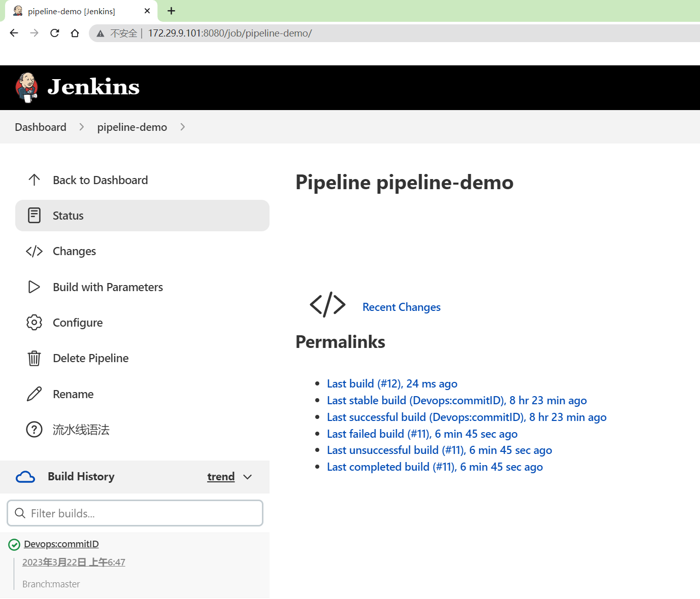
Task: Open Last build (#12) permalink
Action: tap(392, 384)
